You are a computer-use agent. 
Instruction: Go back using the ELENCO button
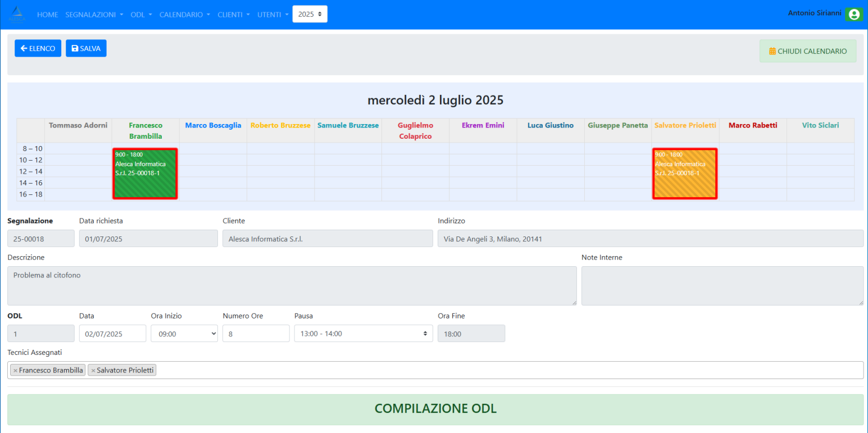(x=38, y=48)
